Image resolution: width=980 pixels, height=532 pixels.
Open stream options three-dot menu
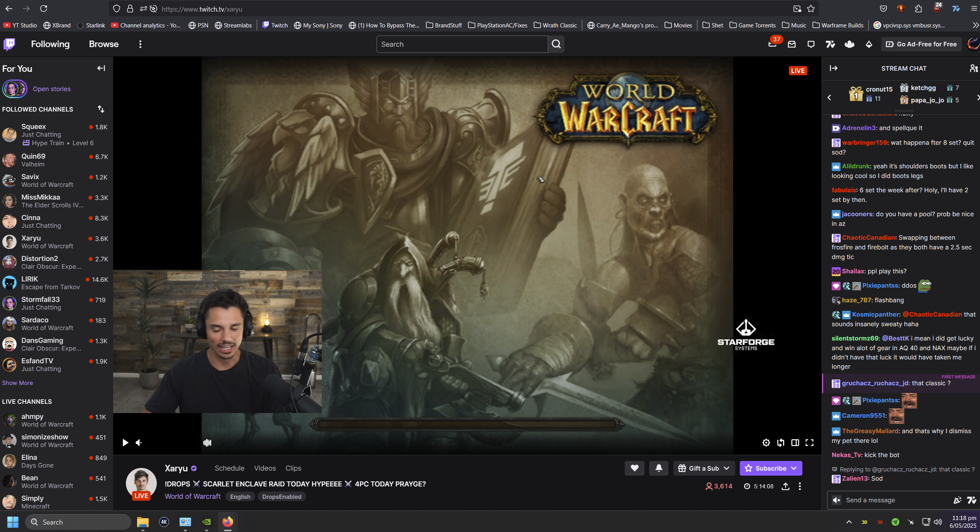pyautogui.click(x=800, y=486)
